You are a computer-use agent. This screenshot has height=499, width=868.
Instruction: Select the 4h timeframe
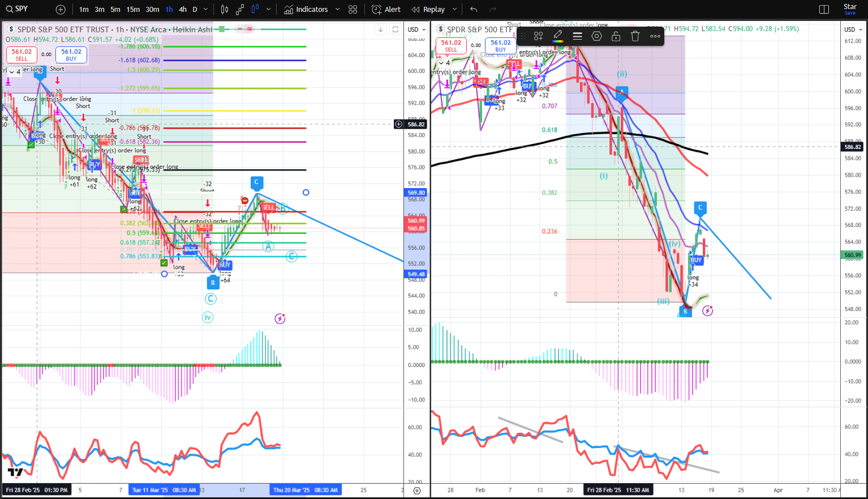tap(183, 10)
